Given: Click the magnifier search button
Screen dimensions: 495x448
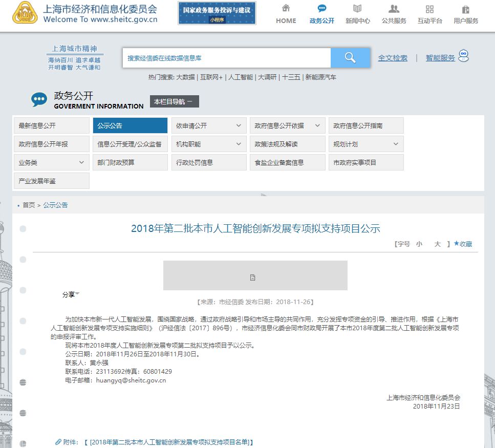Looking at the screenshot, I should 350,58.
